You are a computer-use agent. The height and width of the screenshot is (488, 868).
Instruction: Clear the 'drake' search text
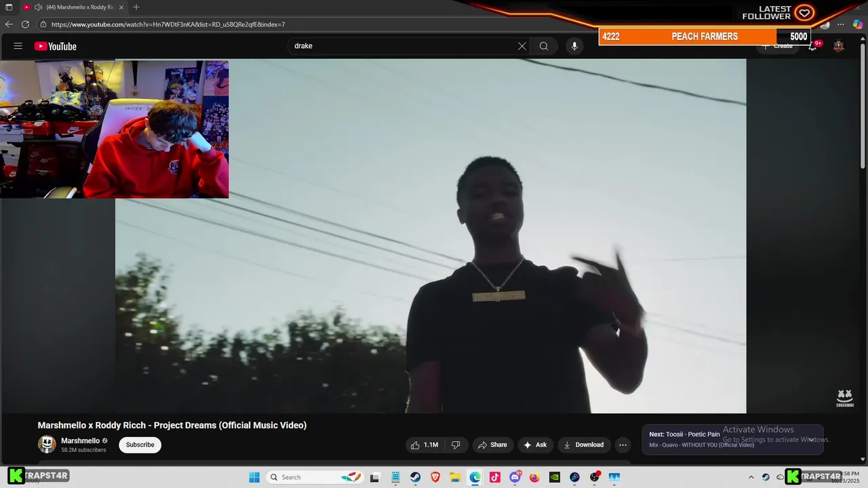point(521,46)
